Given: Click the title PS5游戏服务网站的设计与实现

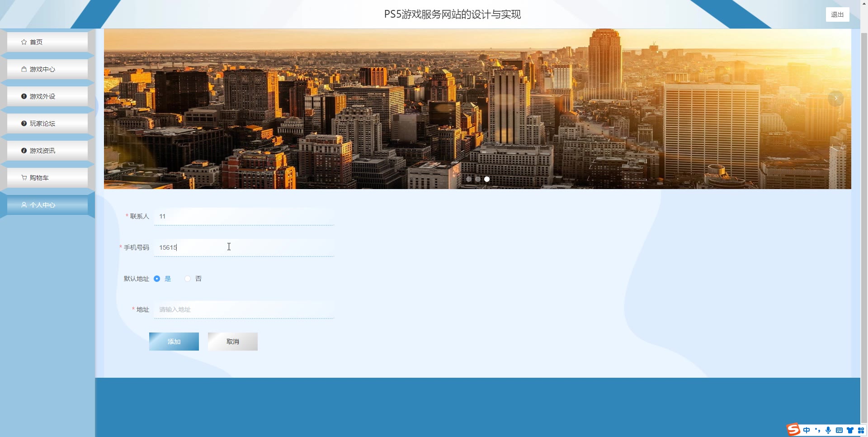Looking at the screenshot, I should pos(453,14).
